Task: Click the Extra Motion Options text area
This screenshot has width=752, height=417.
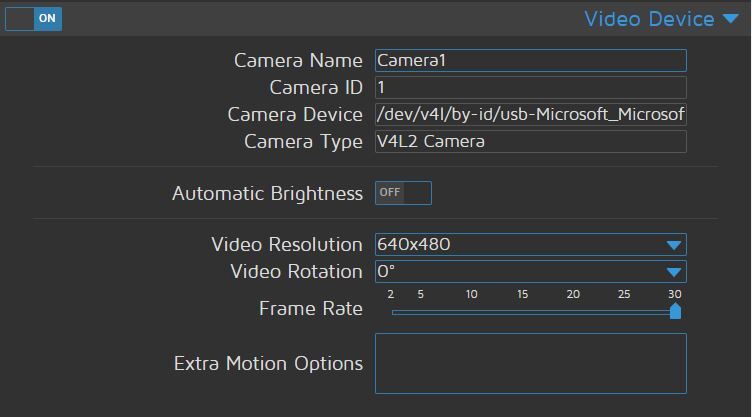Action: tap(530, 363)
